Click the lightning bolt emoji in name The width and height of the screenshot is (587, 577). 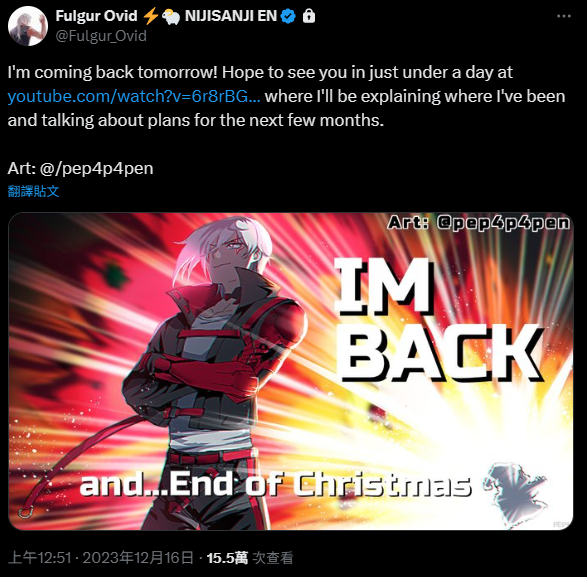[x=150, y=16]
